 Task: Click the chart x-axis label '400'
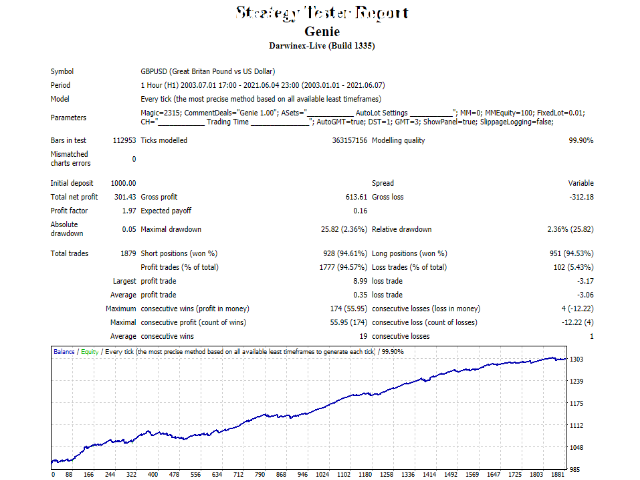(x=153, y=475)
